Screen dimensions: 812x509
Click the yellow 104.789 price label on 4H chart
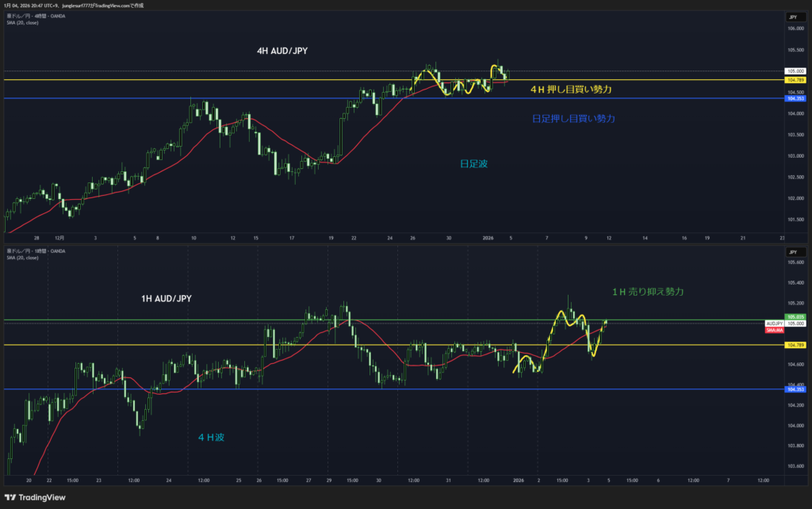[x=795, y=80]
